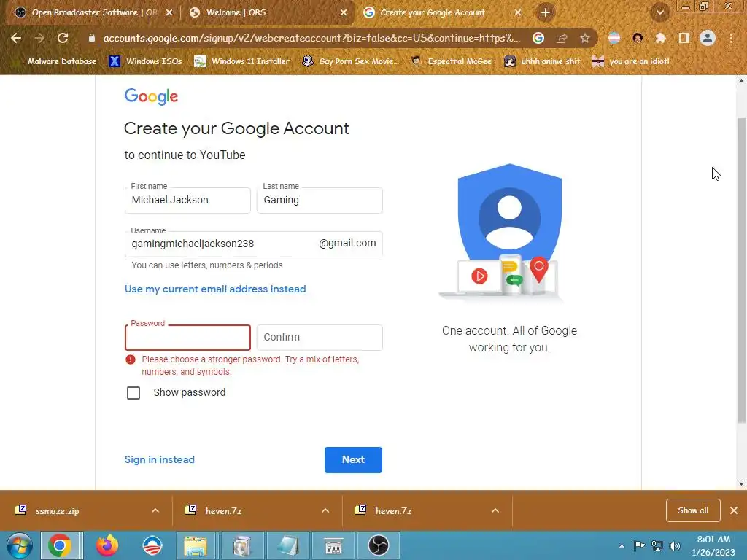Click Show all downloads button
The width and height of the screenshot is (747, 560).
pyautogui.click(x=693, y=510)
